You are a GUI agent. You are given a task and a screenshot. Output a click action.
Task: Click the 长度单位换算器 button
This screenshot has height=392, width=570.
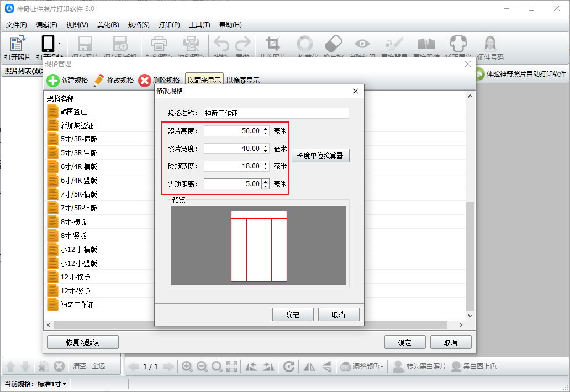coord(320,156)
